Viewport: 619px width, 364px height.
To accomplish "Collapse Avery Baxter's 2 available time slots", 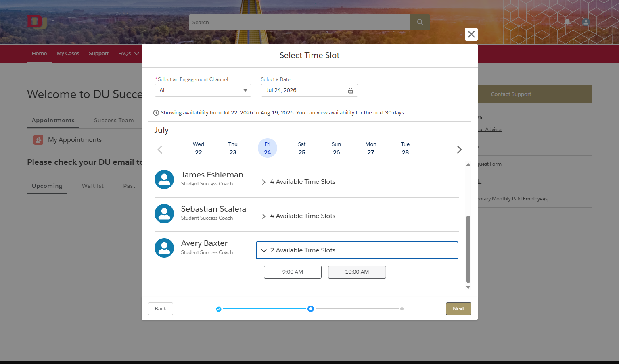I will [x=357, y=250].
